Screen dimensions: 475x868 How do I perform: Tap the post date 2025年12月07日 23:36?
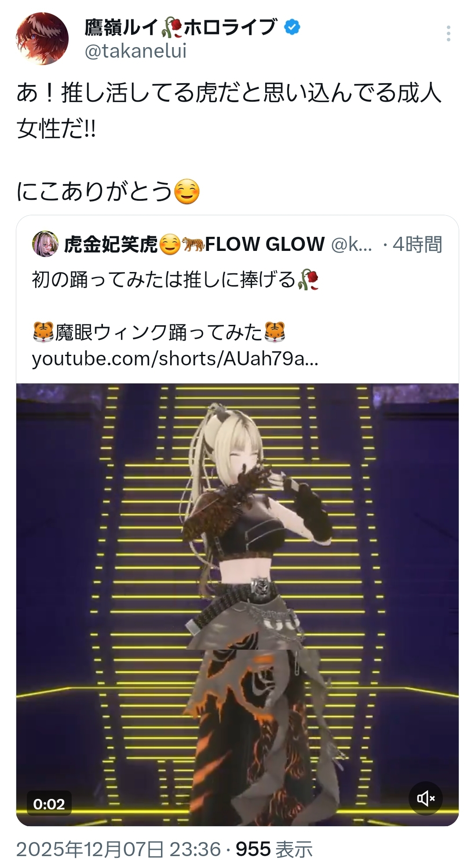[118, 849]
